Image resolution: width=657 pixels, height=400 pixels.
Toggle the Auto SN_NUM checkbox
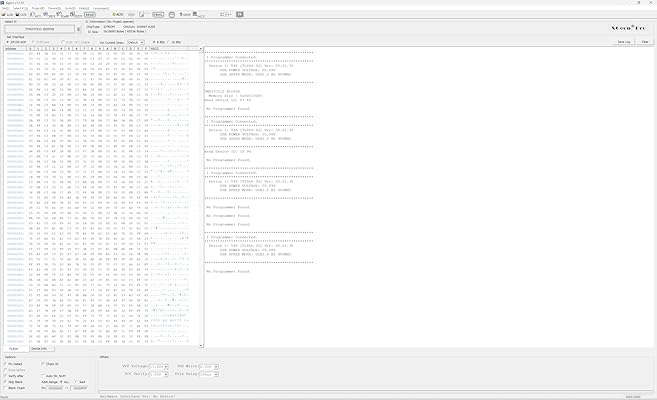click(x=43, y=376)
